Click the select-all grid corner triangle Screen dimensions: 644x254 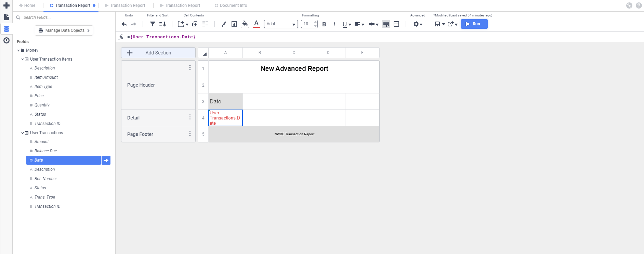coord(205,54)
